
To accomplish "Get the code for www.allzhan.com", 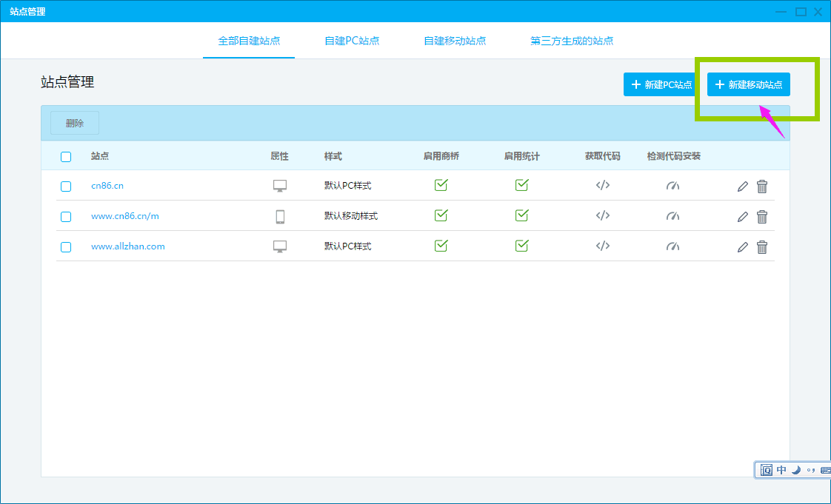I will (603, 246).
